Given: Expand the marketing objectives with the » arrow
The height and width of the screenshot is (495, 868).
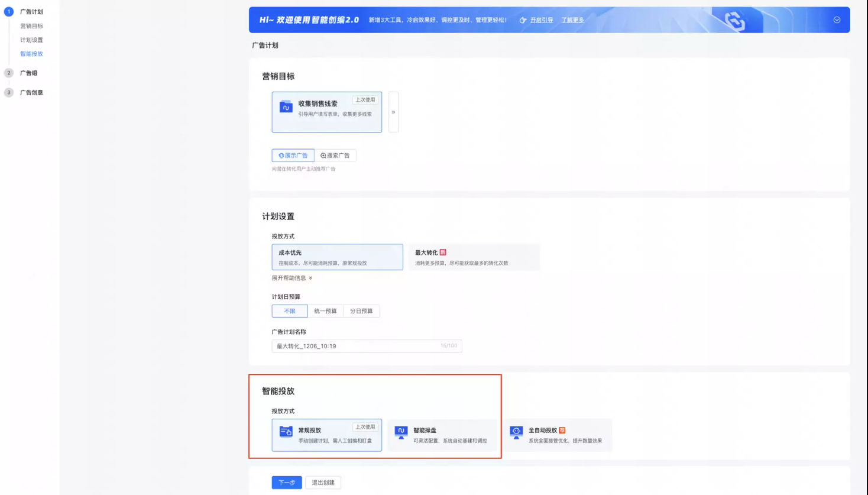Looking at the screenshot, I should (x=393, y=112).
